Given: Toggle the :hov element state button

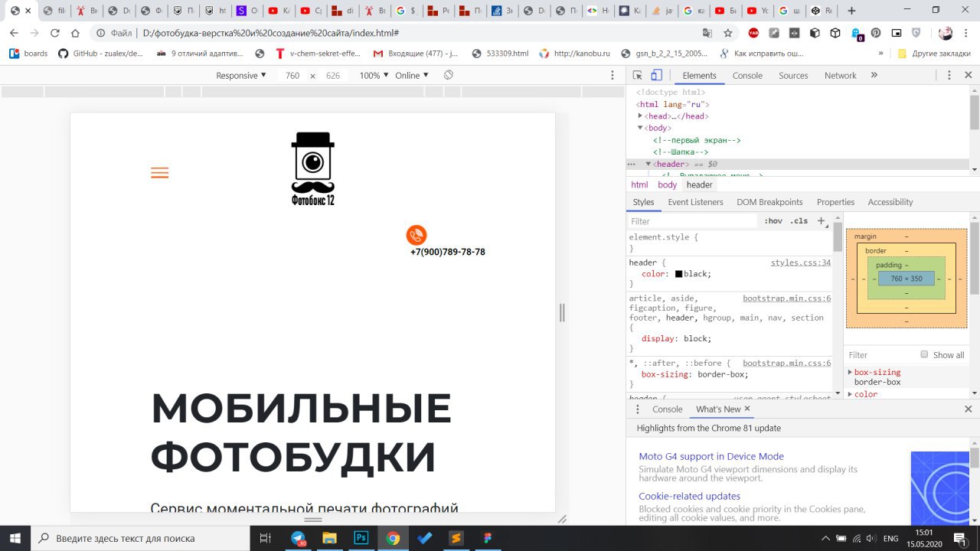Looking at the screenshot, I should 773,220.
